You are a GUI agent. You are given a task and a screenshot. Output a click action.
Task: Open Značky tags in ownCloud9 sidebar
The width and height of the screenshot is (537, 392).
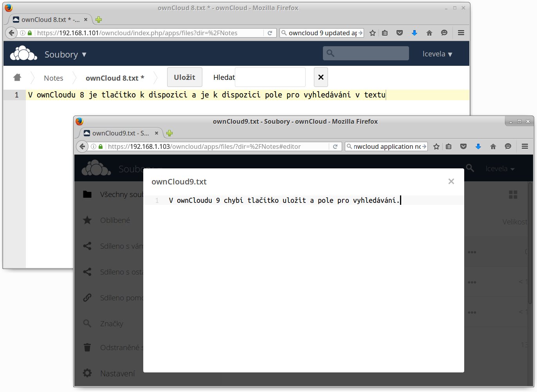[x=112, y=324]
